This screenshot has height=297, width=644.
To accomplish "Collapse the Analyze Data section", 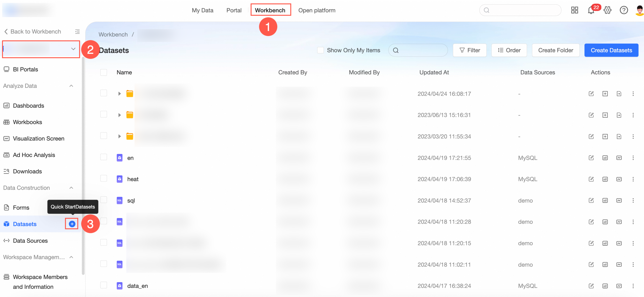I will (71, 86).
